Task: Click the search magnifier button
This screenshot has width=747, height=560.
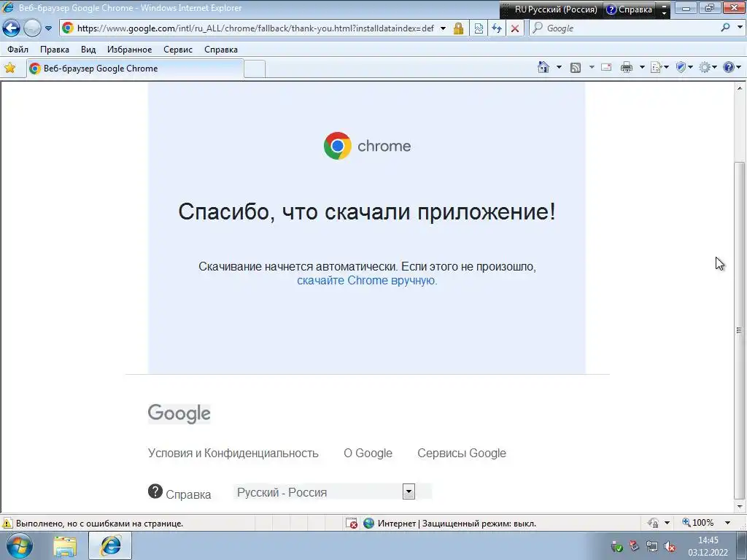Action: click(x=725, y=28)
